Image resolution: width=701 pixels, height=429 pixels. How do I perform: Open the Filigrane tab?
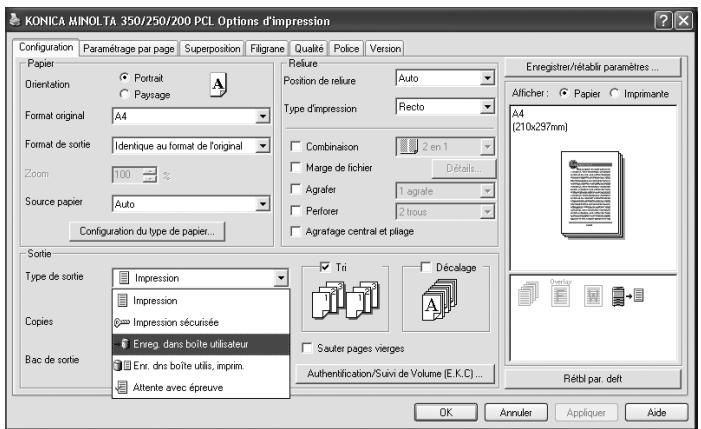click(x=267, y=48)
